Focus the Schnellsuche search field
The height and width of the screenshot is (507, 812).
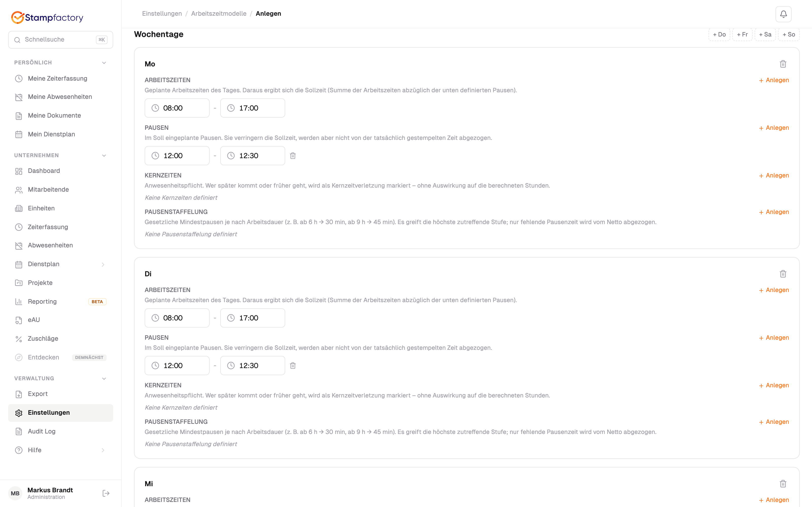coord(60,40)
